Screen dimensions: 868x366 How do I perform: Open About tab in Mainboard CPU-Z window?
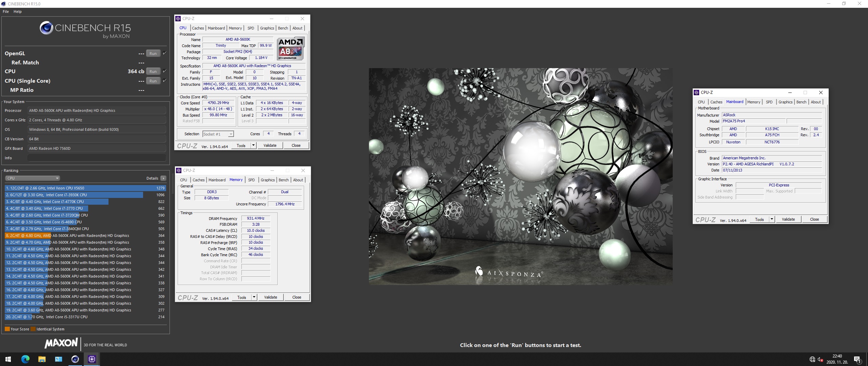(x=816, y=102)
